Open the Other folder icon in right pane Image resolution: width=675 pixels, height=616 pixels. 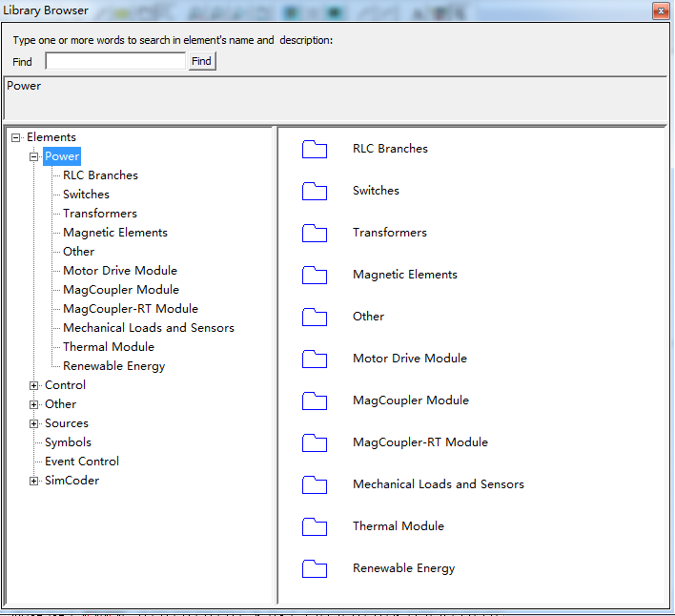315,318
